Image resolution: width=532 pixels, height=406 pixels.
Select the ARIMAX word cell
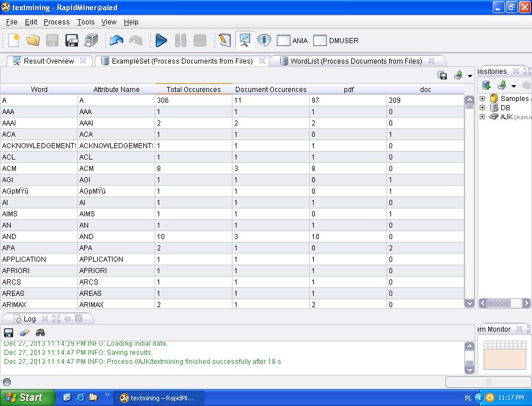click(x=39, y=304)
